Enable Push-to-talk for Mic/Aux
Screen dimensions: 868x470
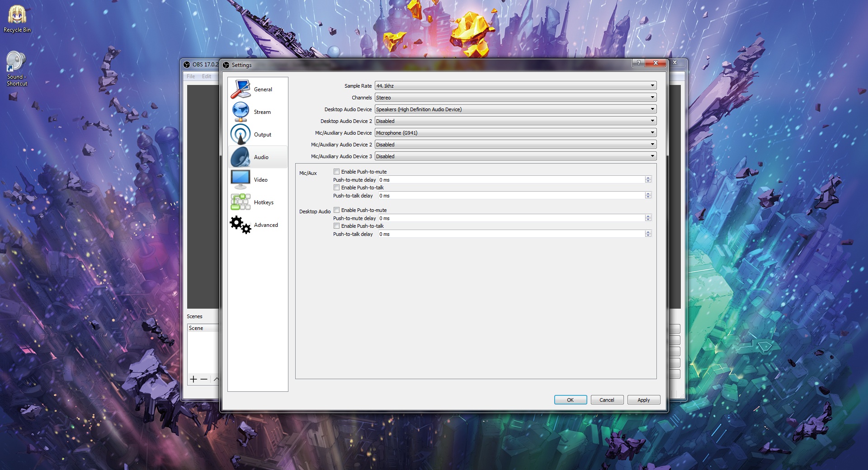pos(336,188)
